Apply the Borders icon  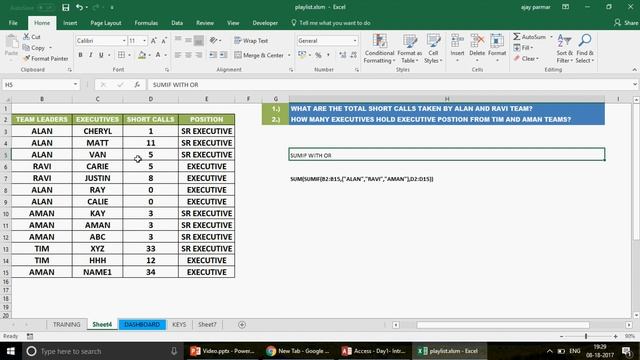(x=121, y=55)
